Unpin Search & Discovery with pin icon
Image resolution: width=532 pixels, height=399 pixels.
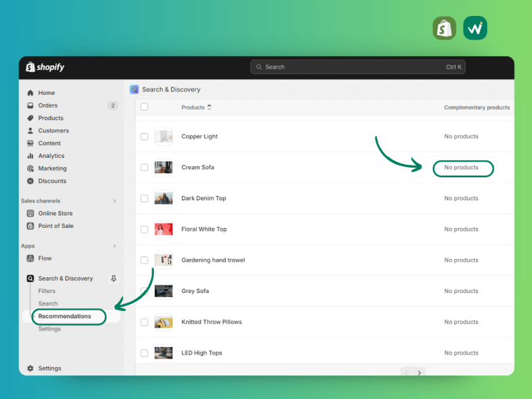(114, 278)
